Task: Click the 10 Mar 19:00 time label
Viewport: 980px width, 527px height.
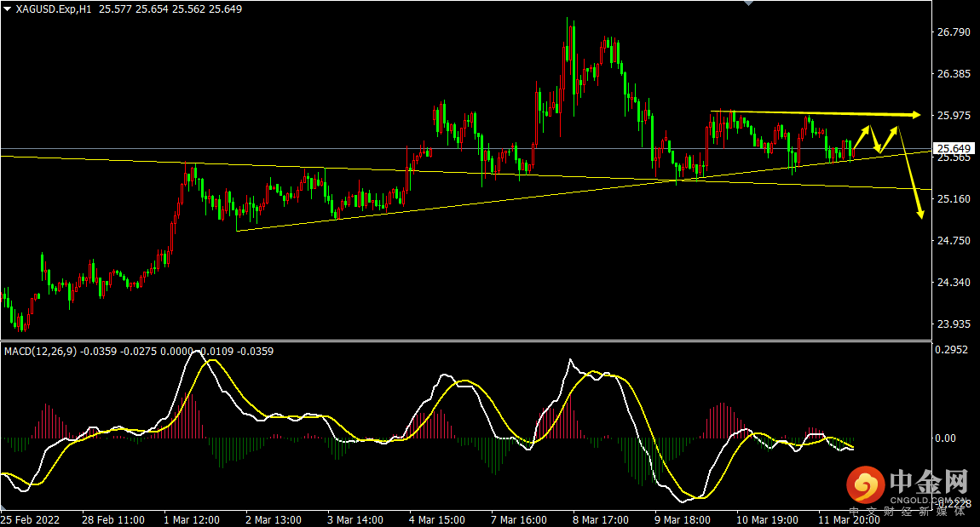Action: coord(767,519)
